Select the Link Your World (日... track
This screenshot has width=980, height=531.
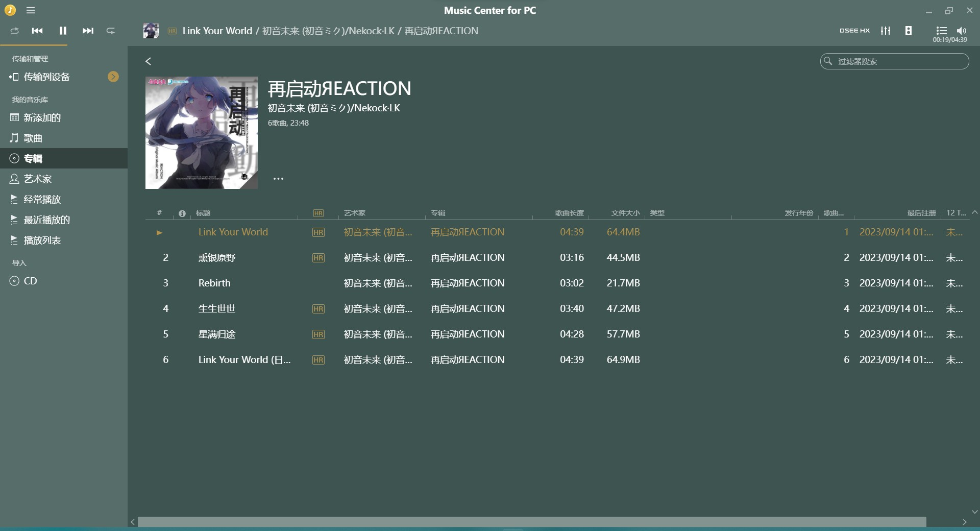click(244, 359)
